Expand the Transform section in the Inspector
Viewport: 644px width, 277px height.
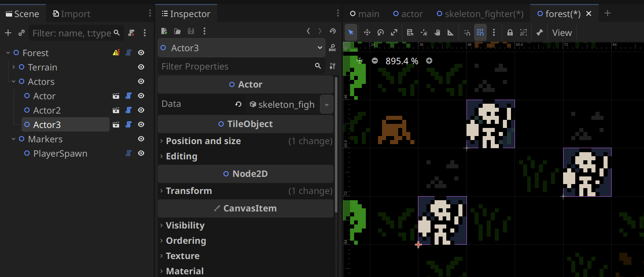tap(162, 190)
